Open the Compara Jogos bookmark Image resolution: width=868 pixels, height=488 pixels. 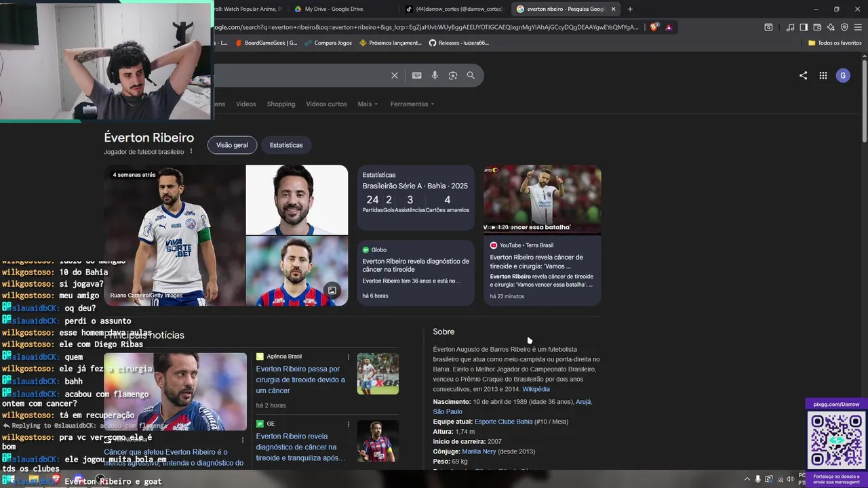point(328,43)
